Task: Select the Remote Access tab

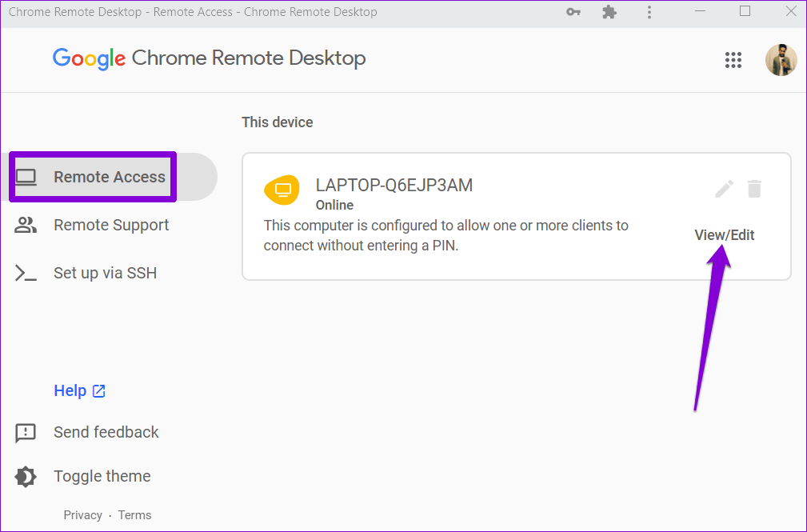Action: click(108, 177)
